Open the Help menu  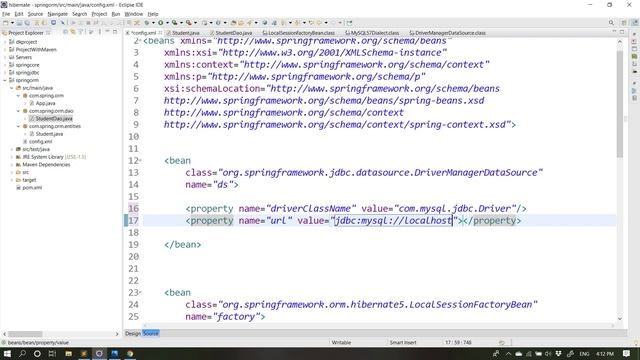[153, 14]
